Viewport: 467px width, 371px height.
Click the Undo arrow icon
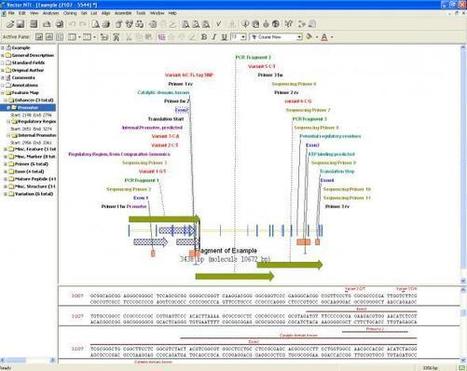[72, 24]
